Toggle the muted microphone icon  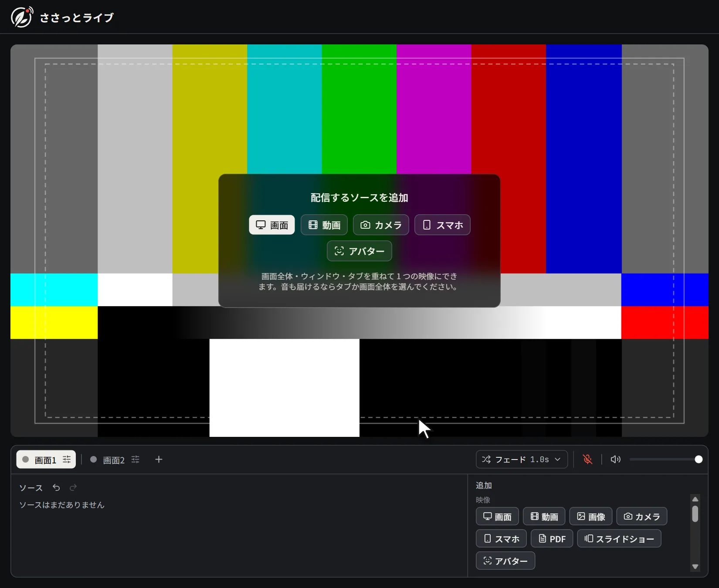[x=587, y=460]
